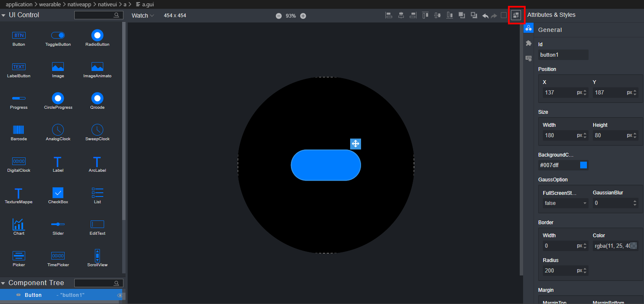Open the Watch device dropdown
Viewport: 644px width, 304px height.
pos(143,16)
